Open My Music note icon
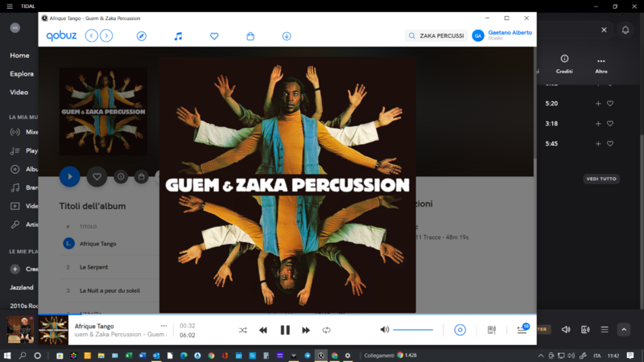This screenshot has height=362, width=644. point(178,36)
